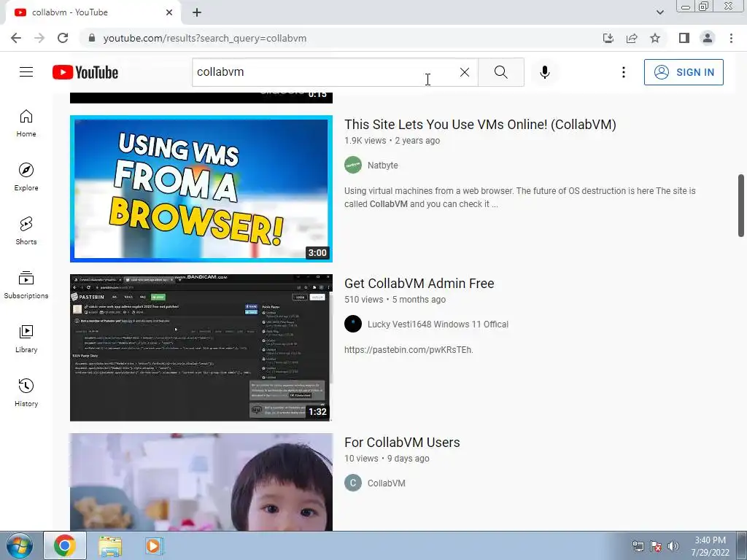The width and height of the screenshot is (747, 560).
Task: Open the Windows Start menu
Action: click(x=19, y=545)
